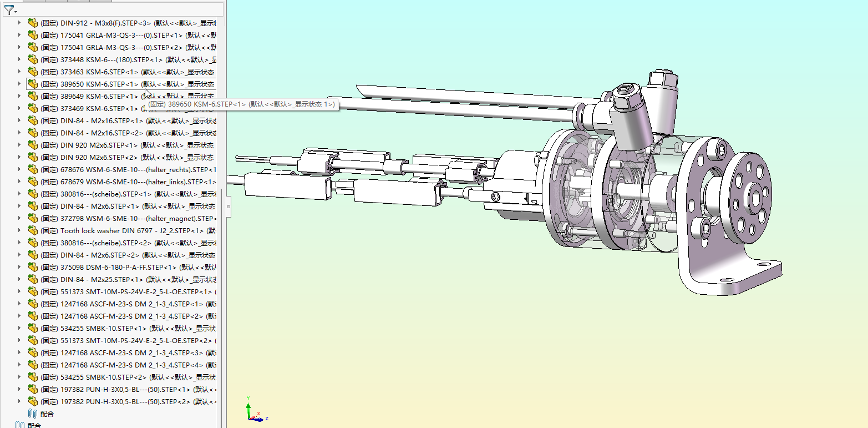
Task: Expand the 534255 SMBK-10.STEP<1> node
Action: coord(19,328)
